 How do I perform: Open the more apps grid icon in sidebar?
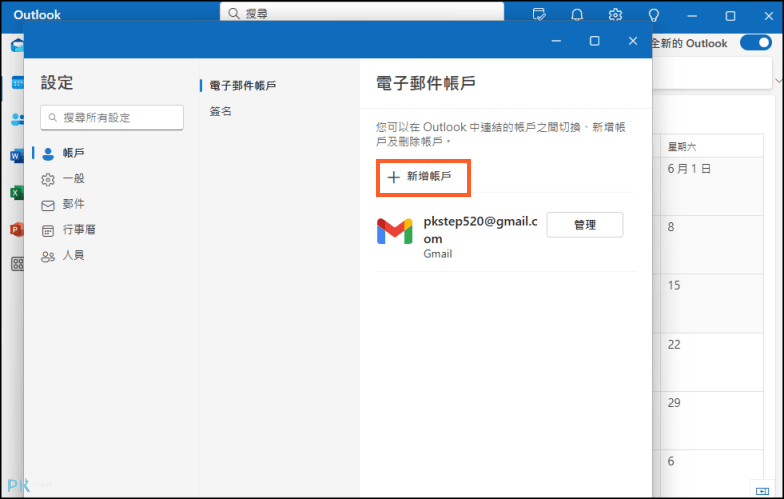click(x=18, y=264)
